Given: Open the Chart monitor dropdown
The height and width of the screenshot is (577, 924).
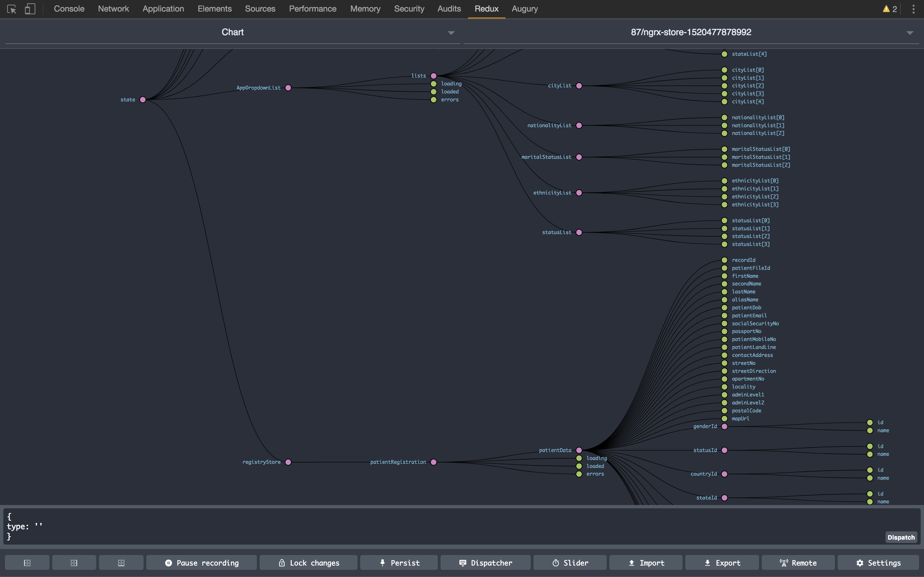Looking at the screenshot, I should 233,32.
